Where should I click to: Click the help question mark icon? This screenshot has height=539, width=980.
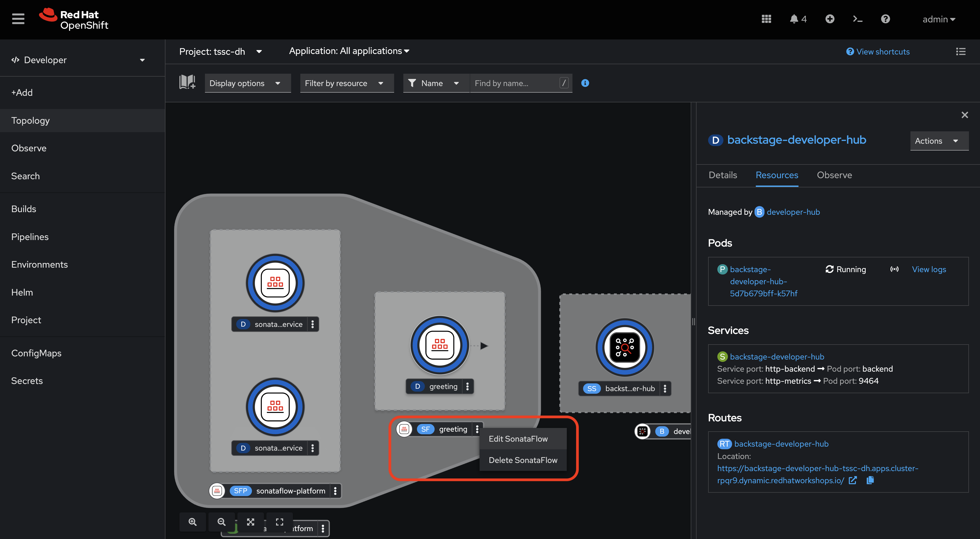pos(885,19)
